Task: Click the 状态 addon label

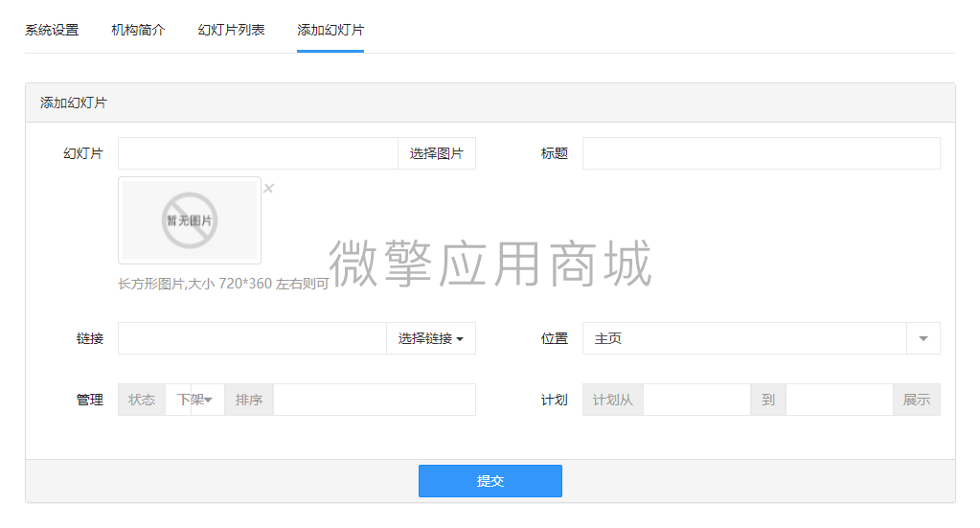Action: click(142, 400)
